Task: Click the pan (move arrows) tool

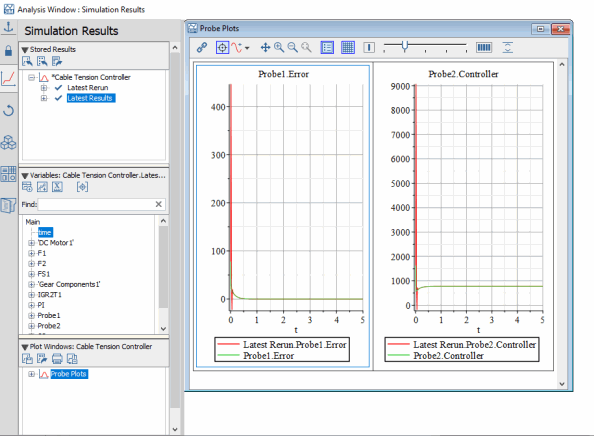Action: 265,47
